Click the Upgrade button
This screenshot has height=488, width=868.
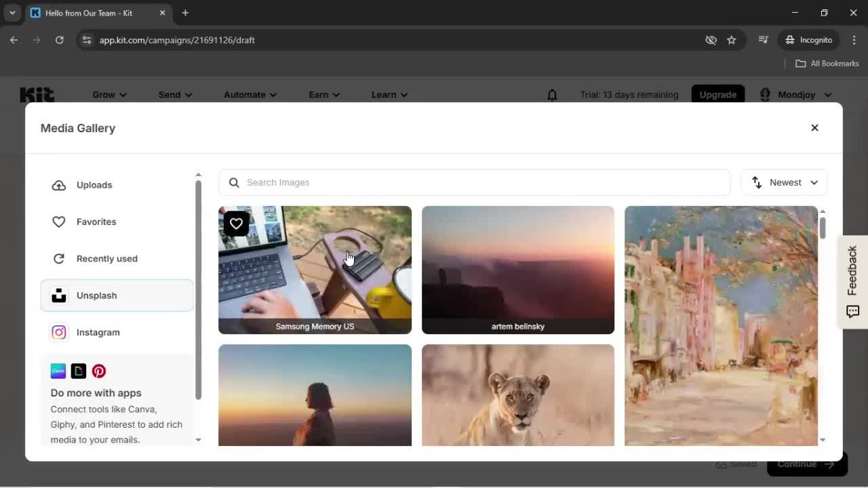(717, 95)
